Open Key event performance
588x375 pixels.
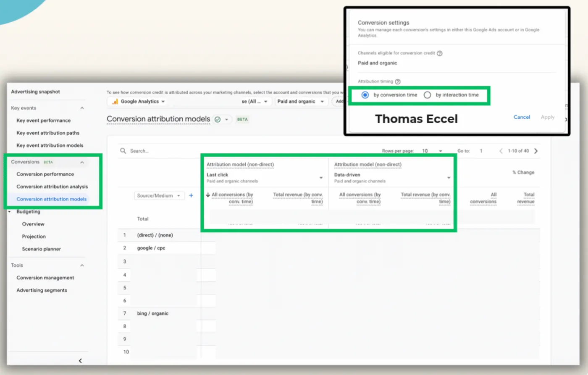pos(44,120)
